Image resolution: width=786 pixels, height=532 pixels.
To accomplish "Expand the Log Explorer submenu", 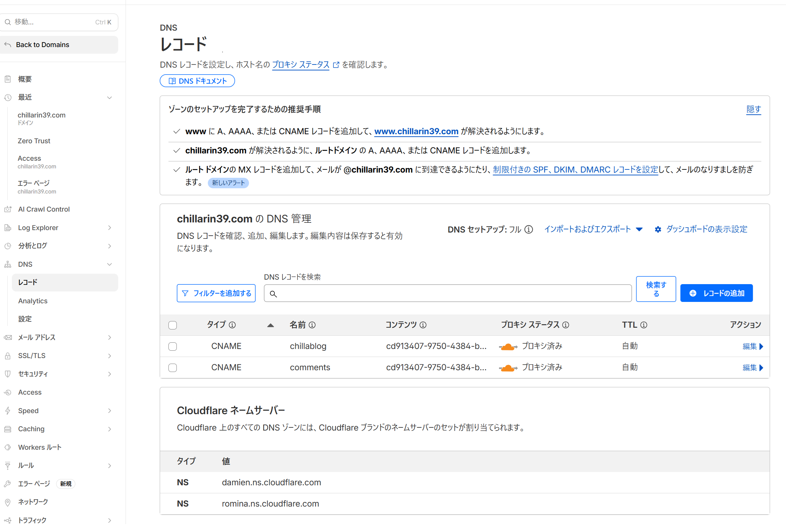I will tap(109, 228).
